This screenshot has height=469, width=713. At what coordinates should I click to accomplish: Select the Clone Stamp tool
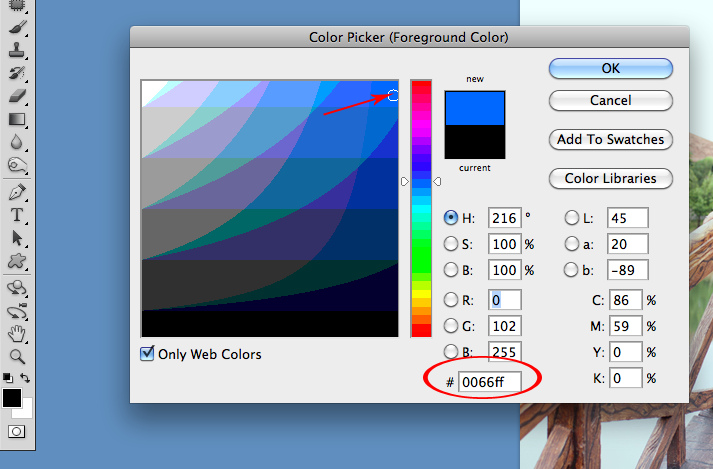pyautogui.click(x=17, y=49)
